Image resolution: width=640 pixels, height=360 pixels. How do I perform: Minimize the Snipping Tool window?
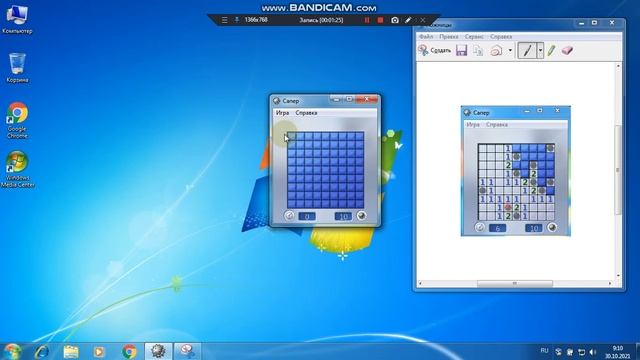[581, 23]
